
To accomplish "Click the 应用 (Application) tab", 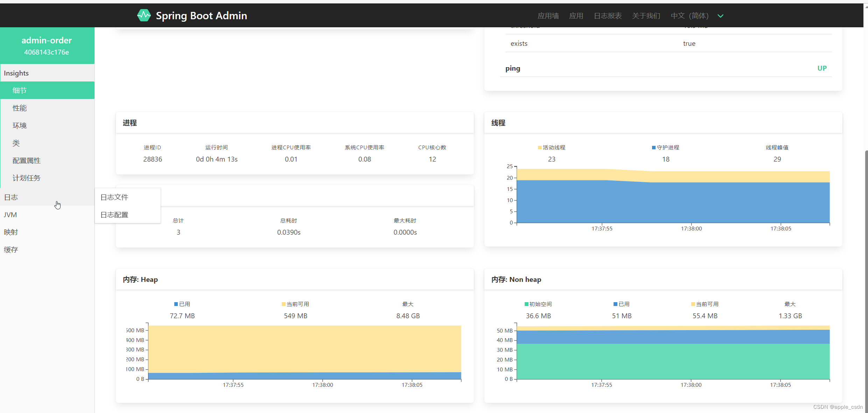I will [577, 15].
